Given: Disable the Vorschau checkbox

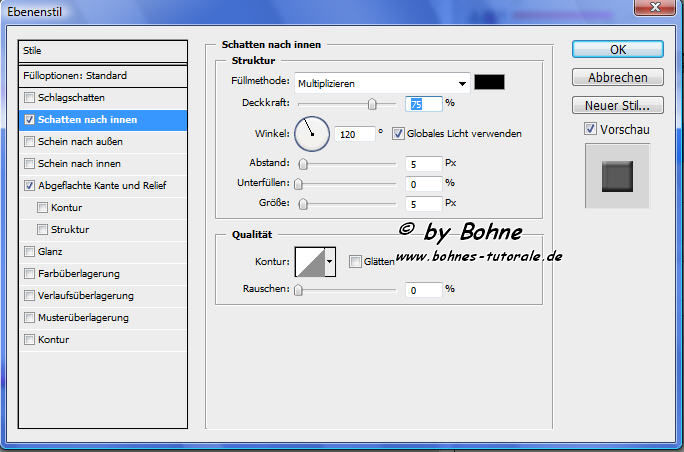Looking at the screenshot, I should pos(591,129).
